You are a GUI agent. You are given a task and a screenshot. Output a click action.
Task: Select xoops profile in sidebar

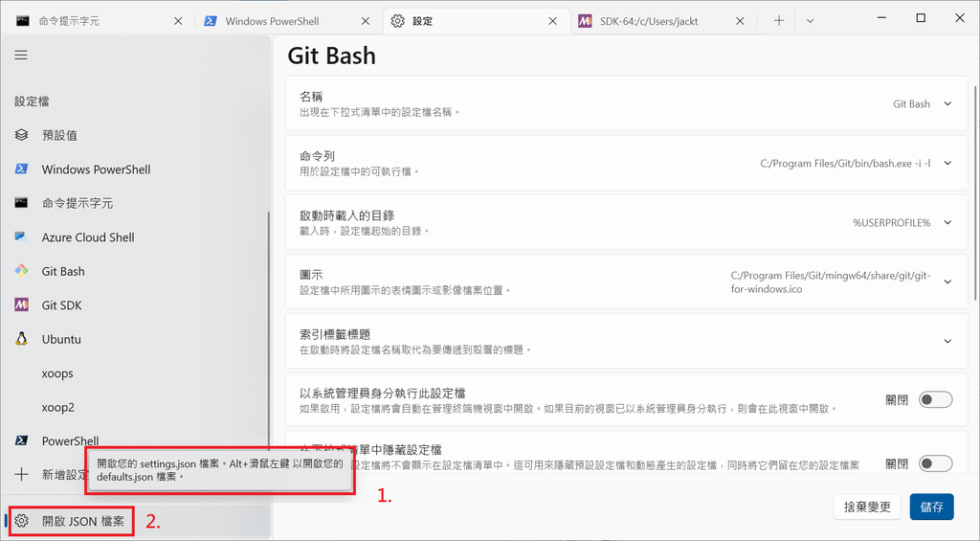[x=135, y=372]
